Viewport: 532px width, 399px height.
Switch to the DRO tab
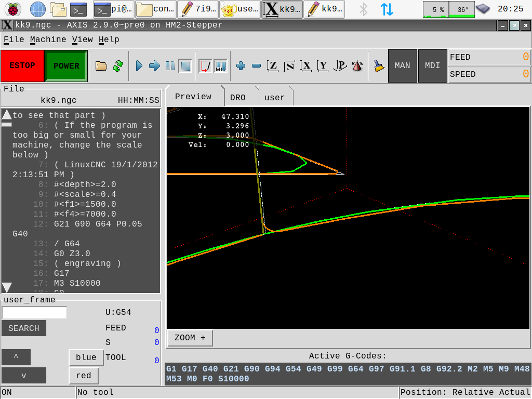238,97
